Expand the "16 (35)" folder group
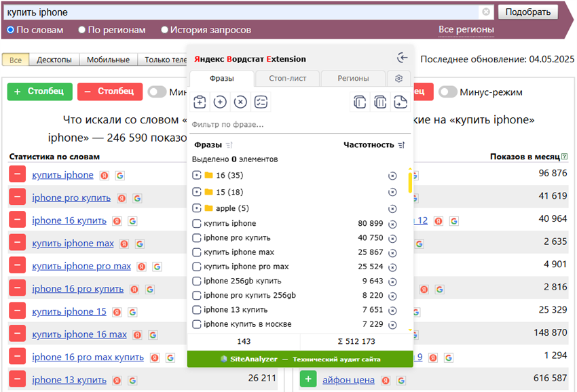Viewport: 577px width, 392px height. click(196, 175)
